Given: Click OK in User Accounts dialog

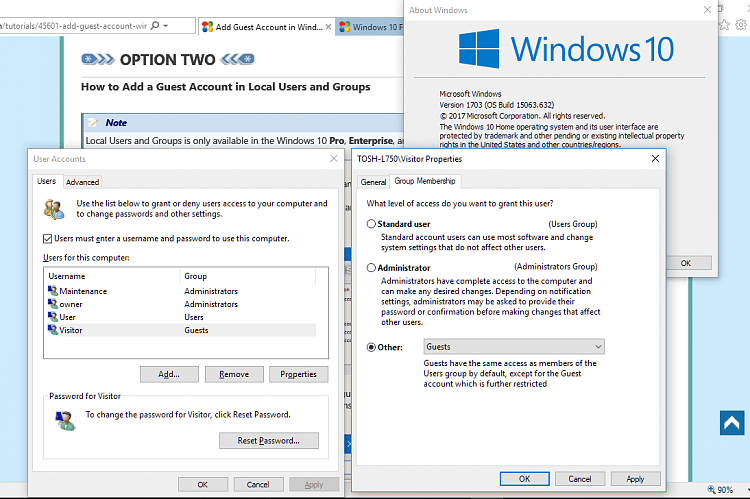Looking at the screenshot, I should 203,485.
